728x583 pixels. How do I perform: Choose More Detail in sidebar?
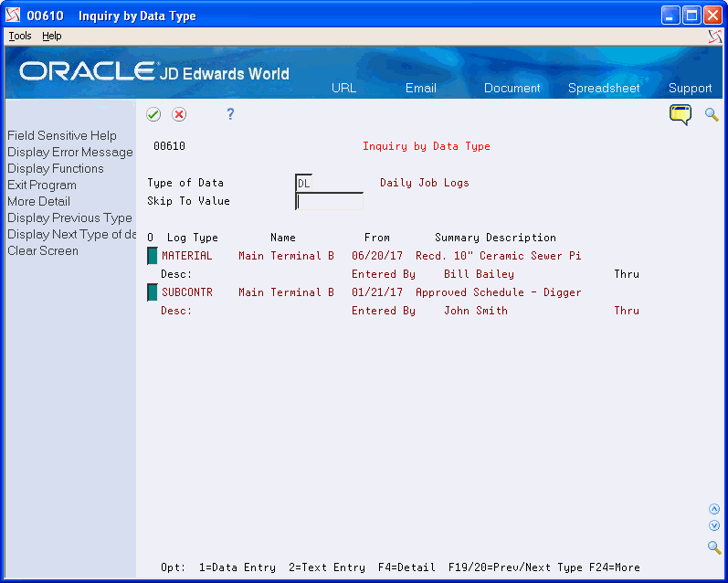(38, 202)
